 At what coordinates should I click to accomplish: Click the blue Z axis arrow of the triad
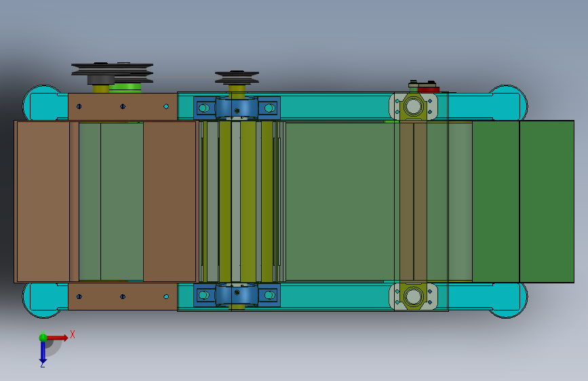43,352
